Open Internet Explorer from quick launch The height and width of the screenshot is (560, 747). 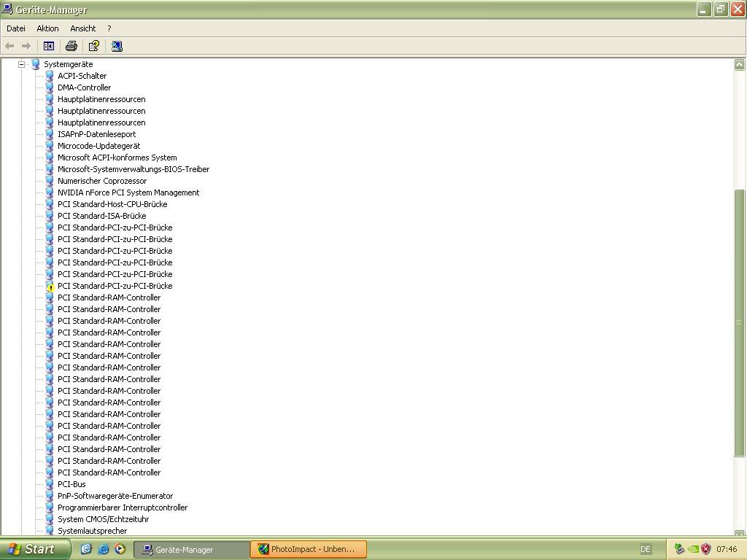point(103,549)
